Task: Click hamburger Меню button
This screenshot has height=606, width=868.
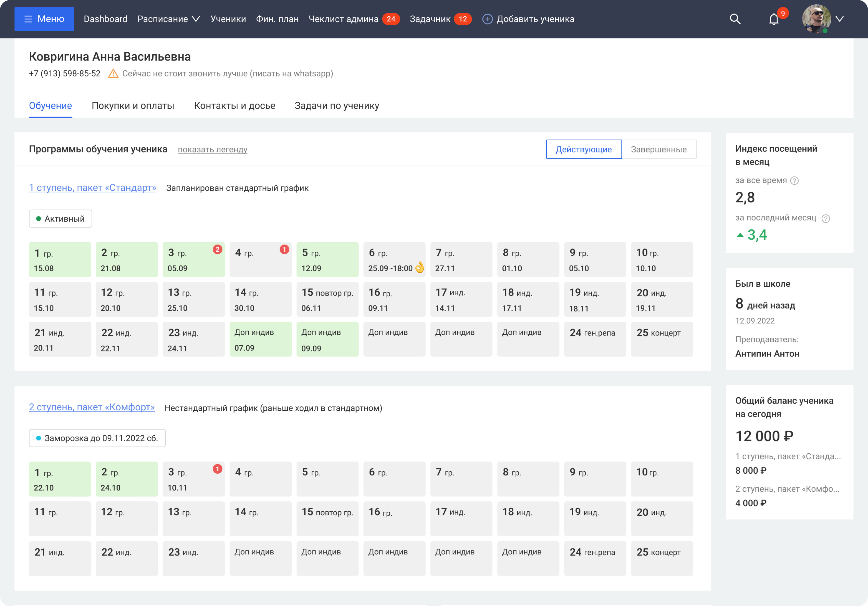Action: pos(44,19)
